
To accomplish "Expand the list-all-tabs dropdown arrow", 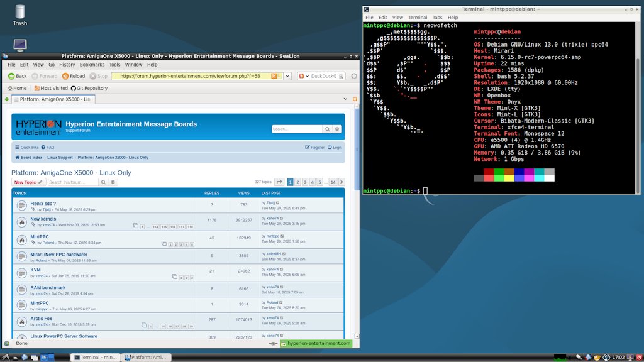I will click(345, 99).
